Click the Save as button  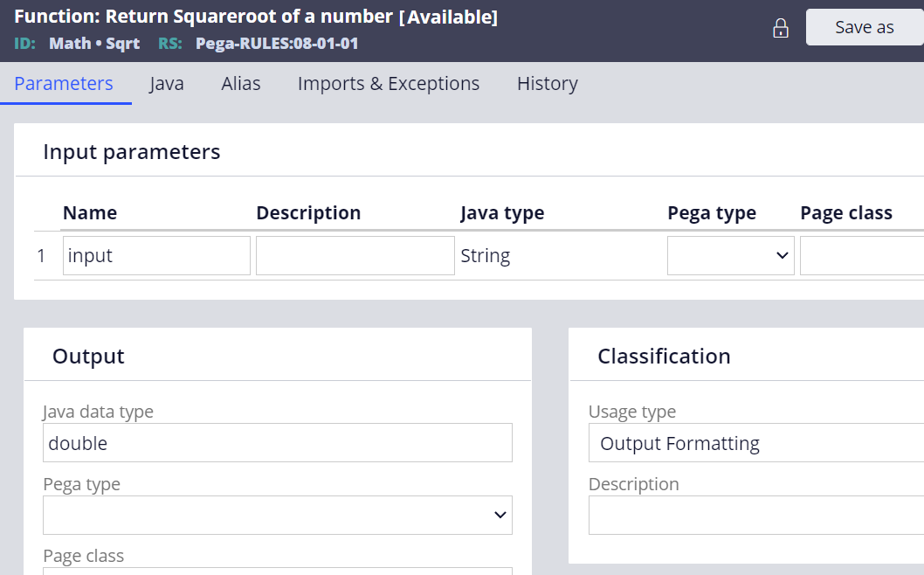(865, 27)
